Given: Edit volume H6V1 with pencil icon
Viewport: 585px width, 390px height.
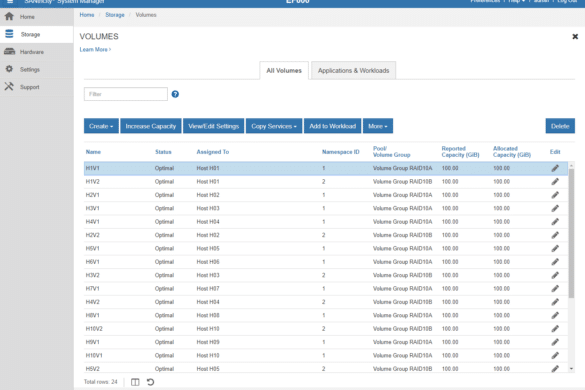Looking at the screenshot, I should pos(555,262).
